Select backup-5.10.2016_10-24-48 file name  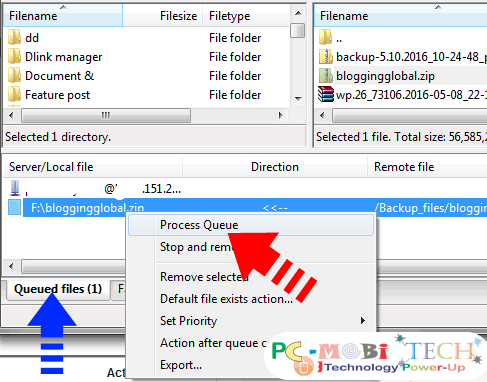[411, 57]
